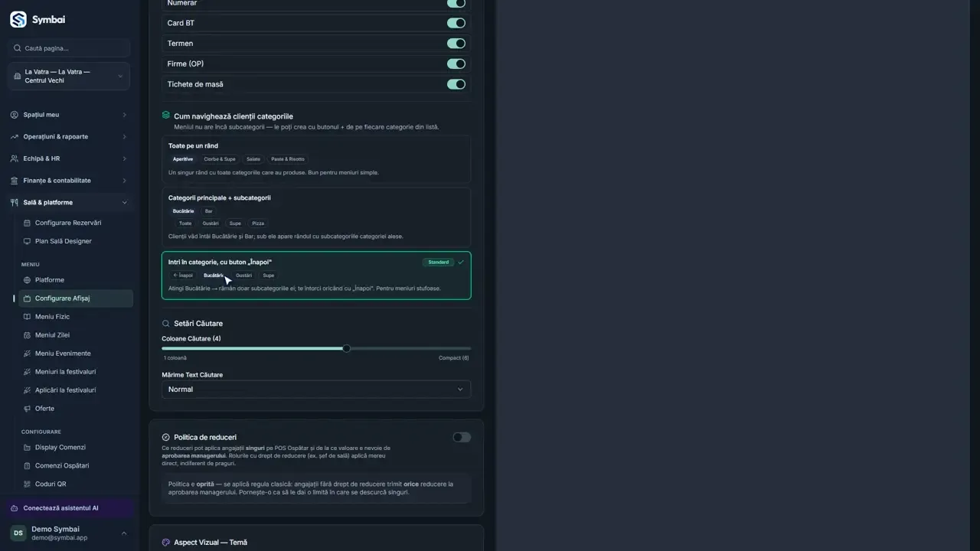Click the Înapoi preview chip
Viewport: 980px width, 551px height.
coord(183,275)
